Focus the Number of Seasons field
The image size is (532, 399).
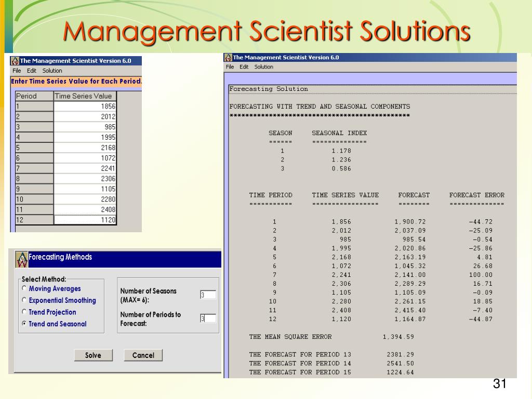(x=208, y=295)
